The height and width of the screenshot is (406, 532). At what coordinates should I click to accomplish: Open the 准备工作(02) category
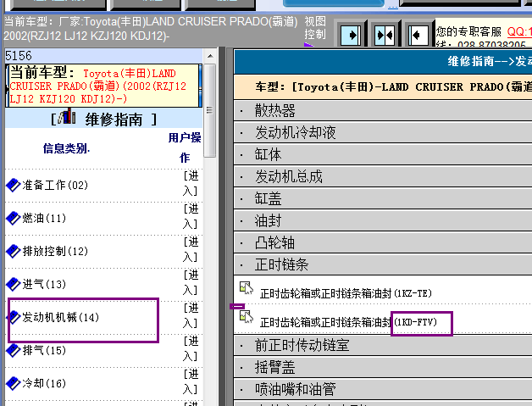55,185
